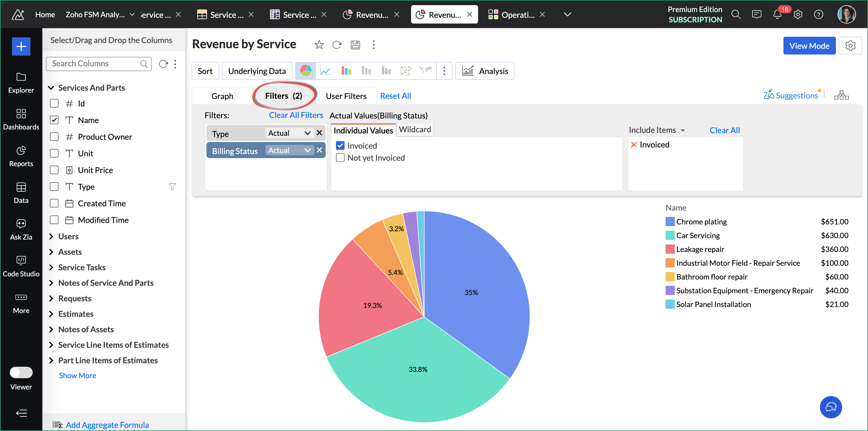This screenshot has height=431, width=868.
Task: Click the save report icon
Action: pos(355,45)
